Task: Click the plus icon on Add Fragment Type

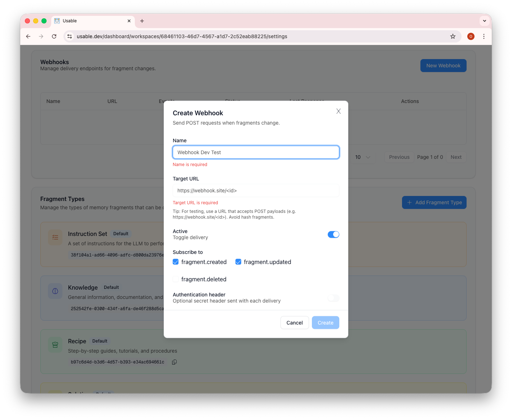Action: point(410,202)
